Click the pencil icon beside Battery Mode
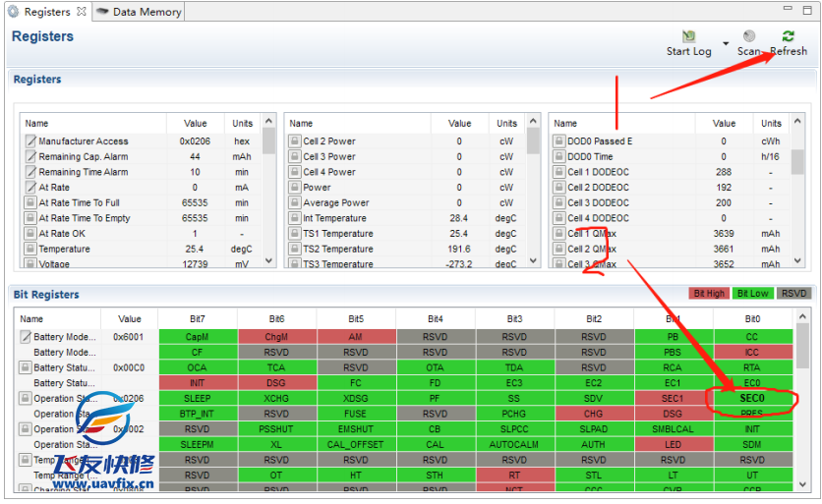 (x=27, y=337)
